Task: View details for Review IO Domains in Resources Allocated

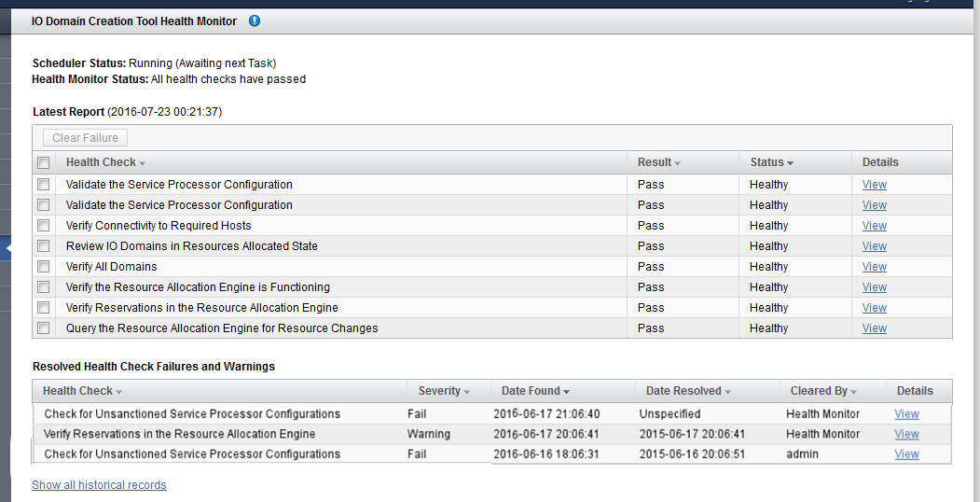Action: pyautogui.click(x=875, y=245)
